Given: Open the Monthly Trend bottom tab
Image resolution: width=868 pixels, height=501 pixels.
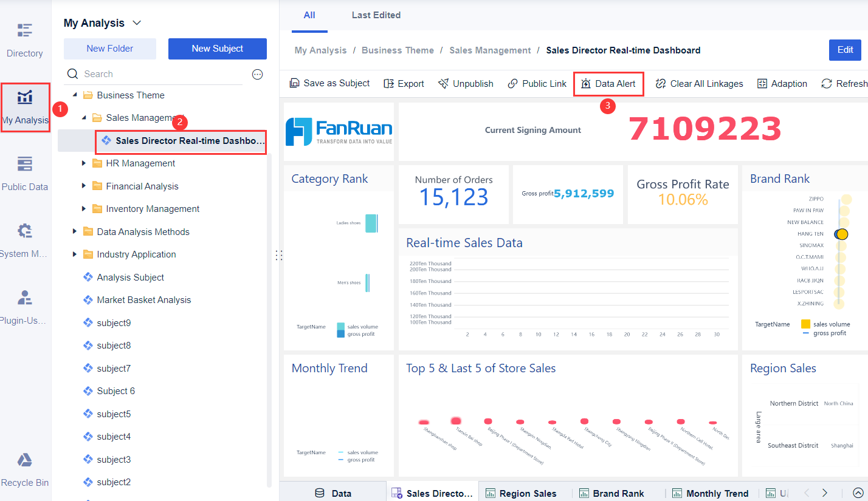Looking at the screenshot, I should [x=711, y=493].
